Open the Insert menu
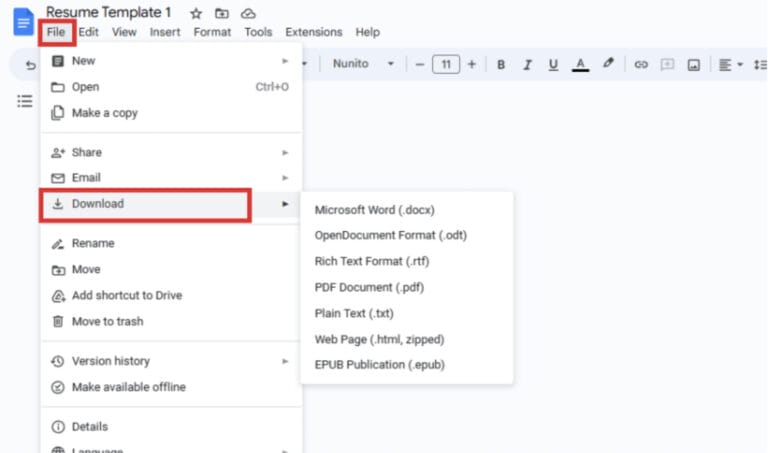Screen dimensions: 768x453 165,32
